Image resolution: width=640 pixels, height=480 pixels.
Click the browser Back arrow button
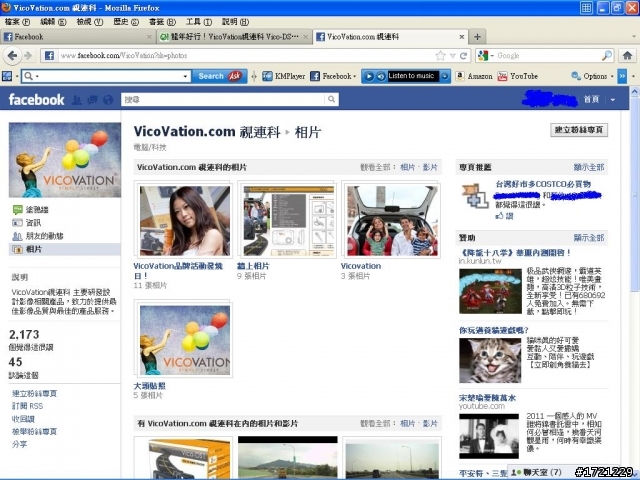13,56
